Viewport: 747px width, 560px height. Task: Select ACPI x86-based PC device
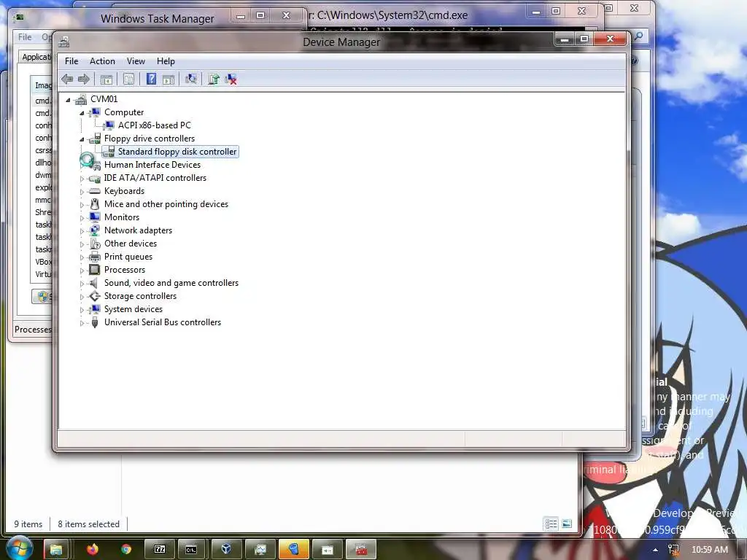click(155, 125)
